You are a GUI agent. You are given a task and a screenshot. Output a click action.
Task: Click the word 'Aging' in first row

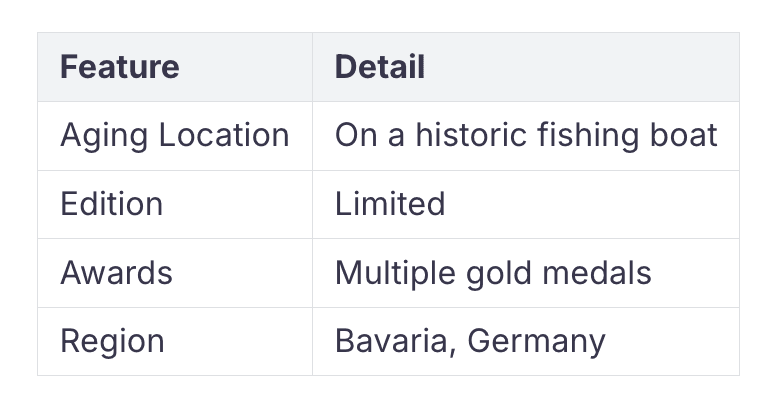(x=103, y=136)
